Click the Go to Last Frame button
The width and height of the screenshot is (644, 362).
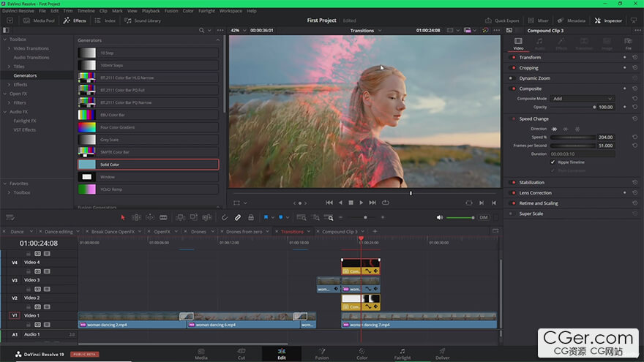point(372,203)
